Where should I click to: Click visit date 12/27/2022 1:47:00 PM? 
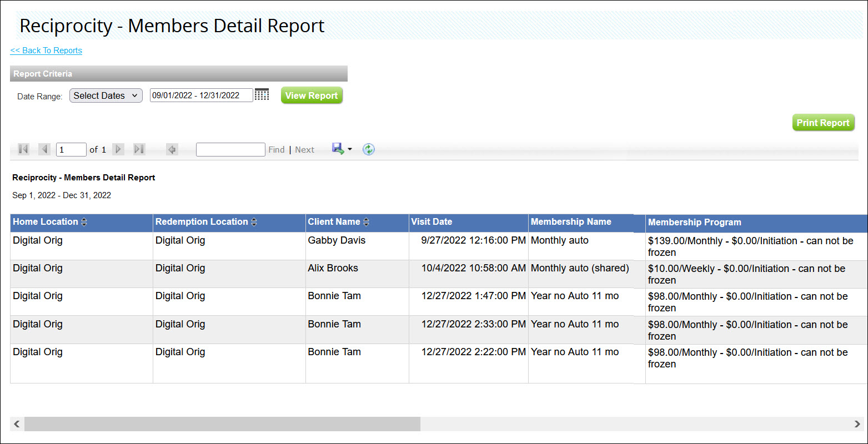click(473, 296)
